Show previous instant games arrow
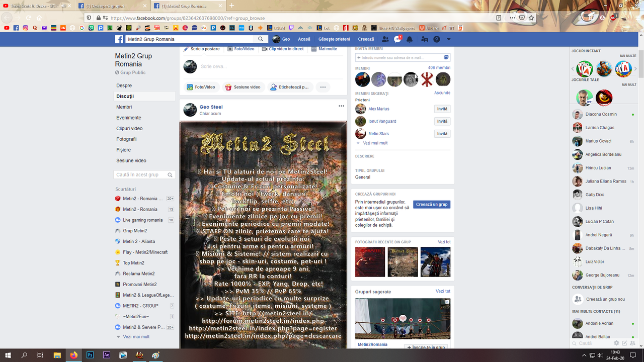 (x=573, y=69)
